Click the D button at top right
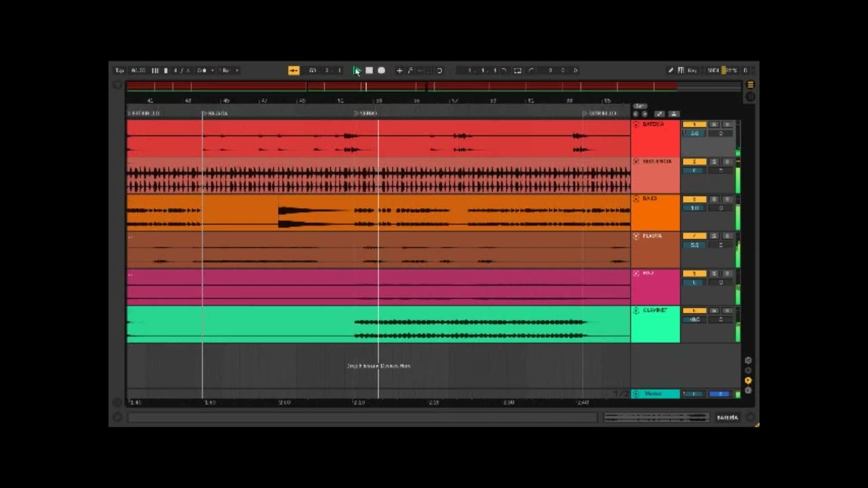This screenshot has width=868, height=488. pyautogui.click(x=745, y=70)
